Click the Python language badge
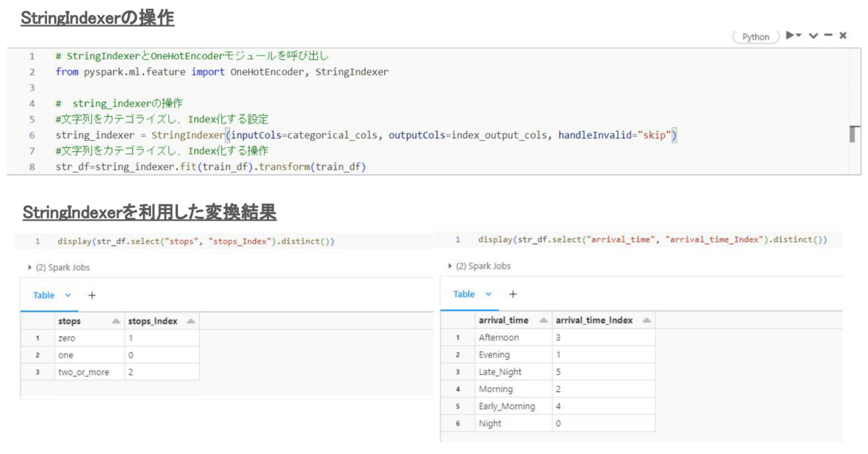Viewport: 868px width, 454px height. (756, 37)
